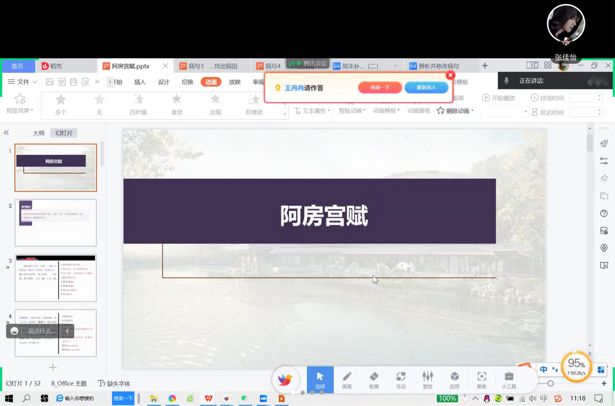Click the pen tool in bottom toolbar

347,379
